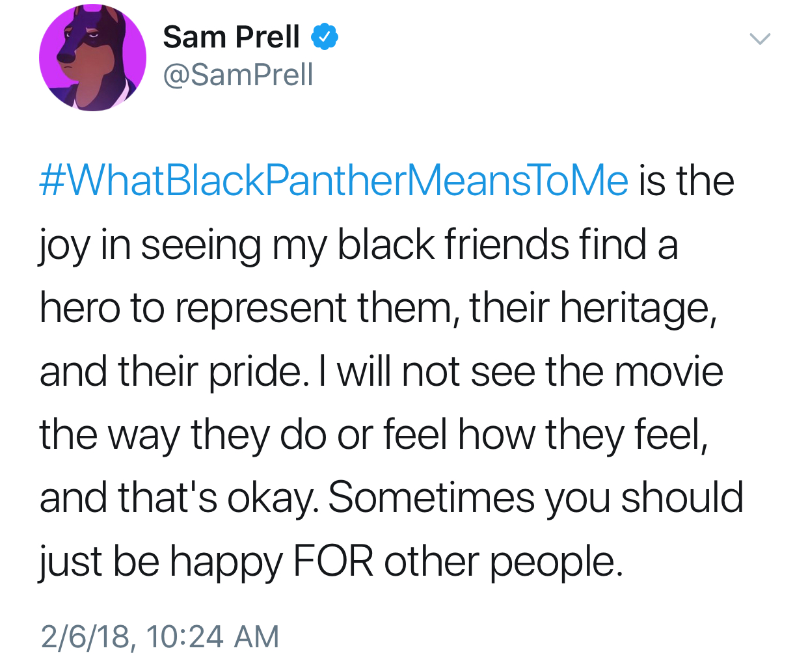This screenshot has height=672, width=808.
Task: Click the Sam Prell display name
Action: (232, 36)
